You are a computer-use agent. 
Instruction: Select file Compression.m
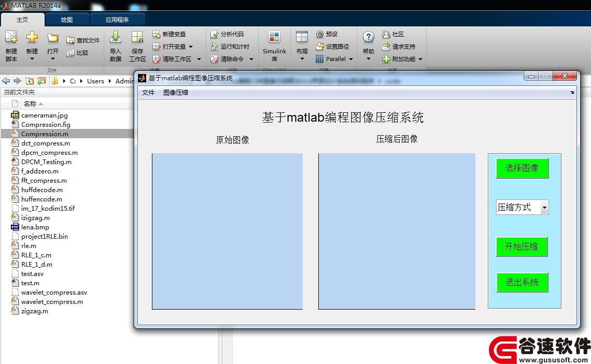click(45, 134)
